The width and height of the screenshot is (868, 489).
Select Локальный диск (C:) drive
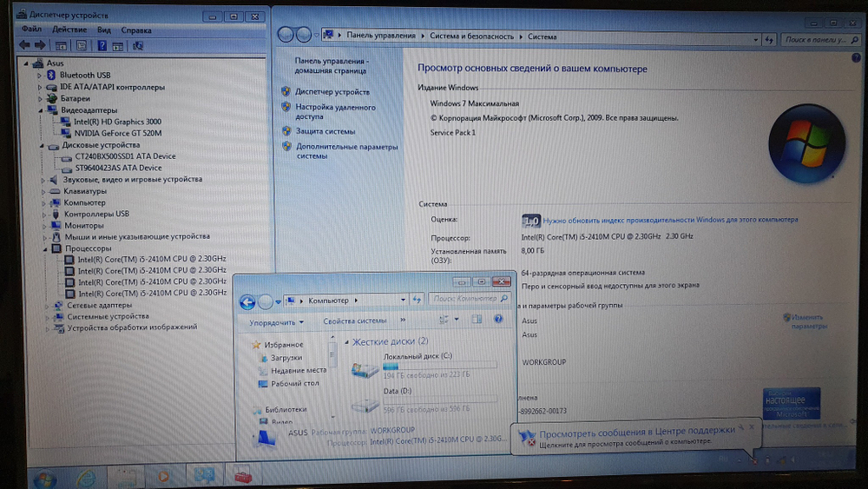424,366
